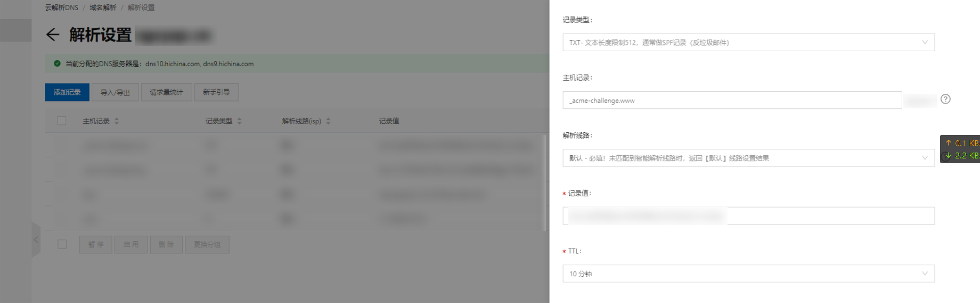
Task: Click the 记录值 column header
Action: coord(389,121)
